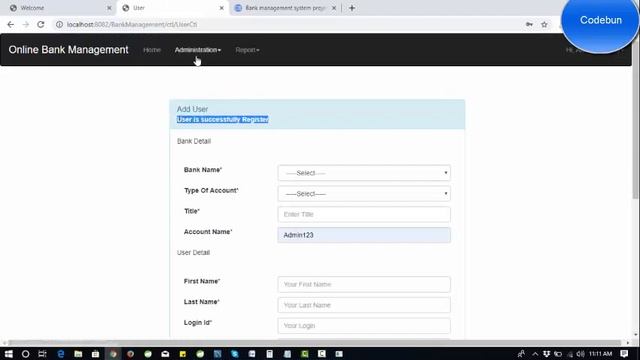Open the Type Of Account dropdown
The width and height of the screenshot is (640, 360).
364,193
